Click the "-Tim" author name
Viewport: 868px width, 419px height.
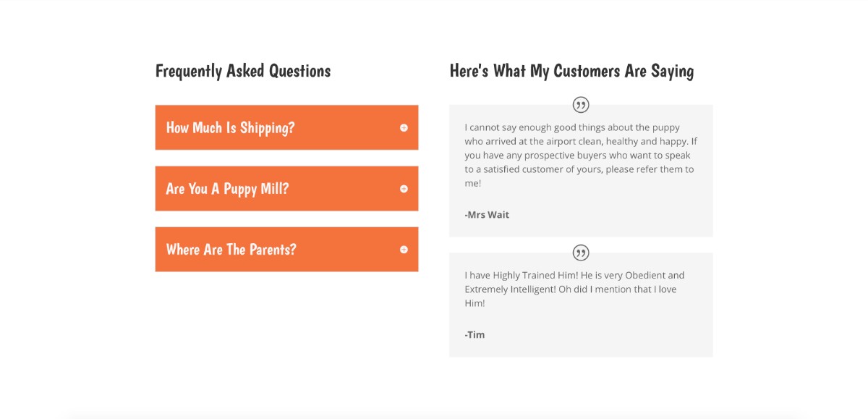(475, 335)
